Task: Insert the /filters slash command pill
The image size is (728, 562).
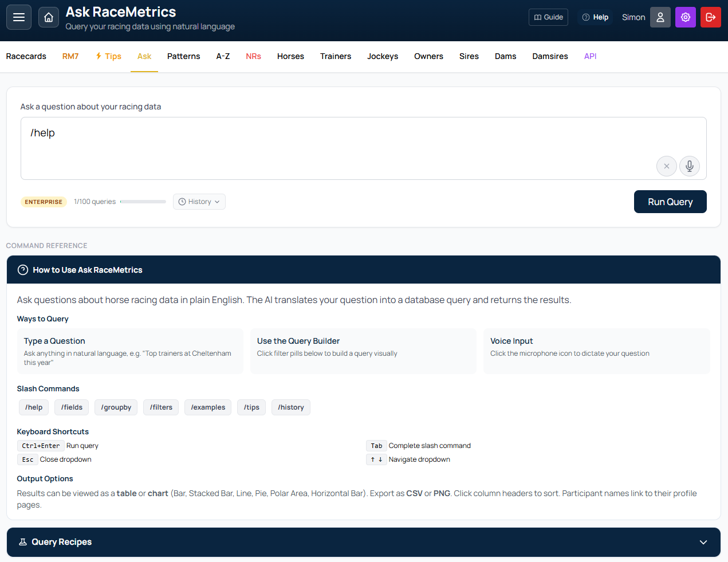Action: click(x=161, y=407)
